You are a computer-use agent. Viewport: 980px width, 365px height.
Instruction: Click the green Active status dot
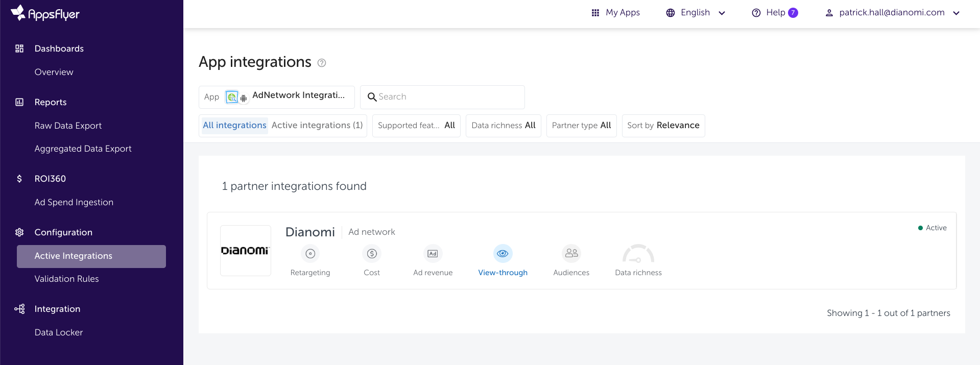(920, 228)
